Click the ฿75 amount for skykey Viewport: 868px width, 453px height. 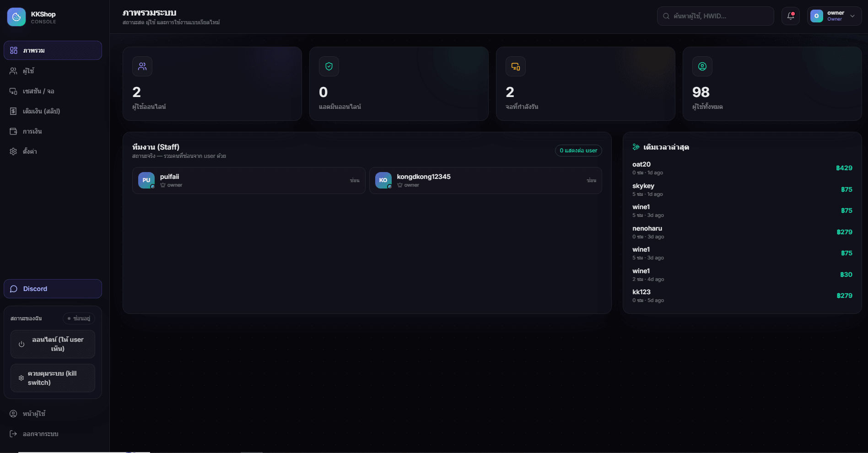[846, 189]
